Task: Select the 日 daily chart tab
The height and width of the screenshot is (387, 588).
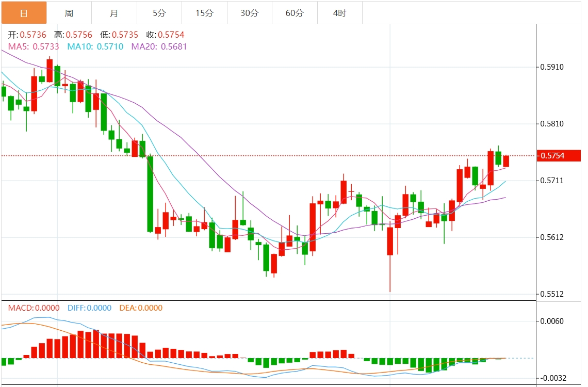Action: coord(24,13)
